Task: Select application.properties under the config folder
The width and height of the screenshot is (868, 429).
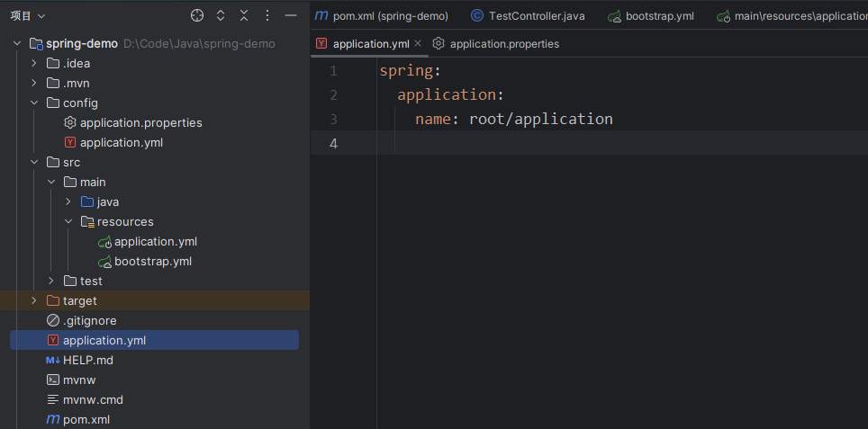Action: (140, 122)
